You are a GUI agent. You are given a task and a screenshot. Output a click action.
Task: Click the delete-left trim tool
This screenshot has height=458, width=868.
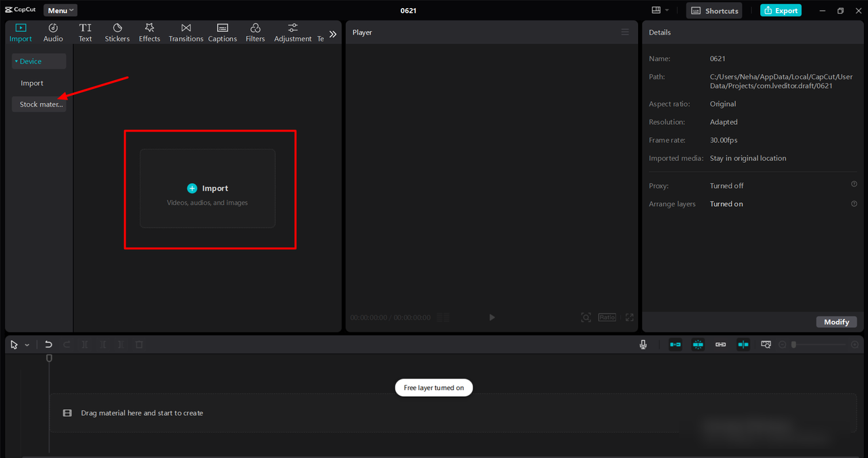(103, 345)
